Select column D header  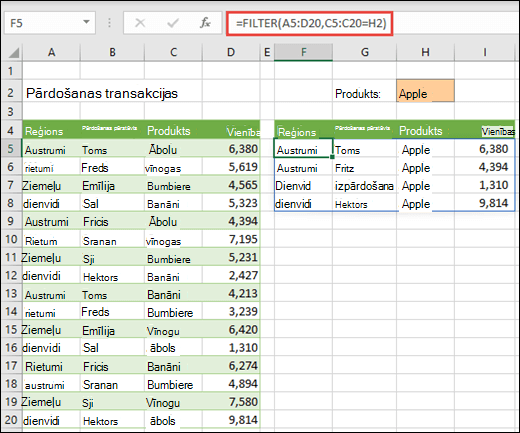coord(231,52)
